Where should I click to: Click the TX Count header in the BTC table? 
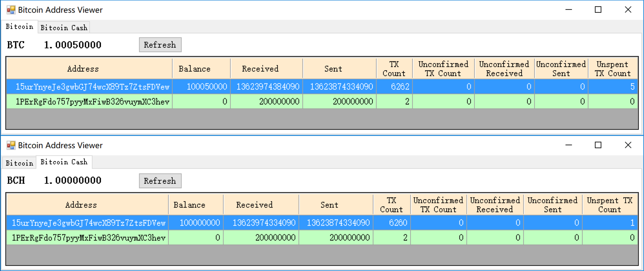pos(394,69)
